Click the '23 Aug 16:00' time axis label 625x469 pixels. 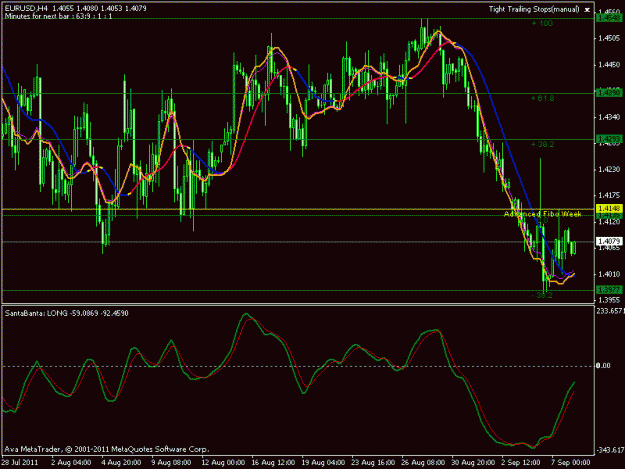373,462
